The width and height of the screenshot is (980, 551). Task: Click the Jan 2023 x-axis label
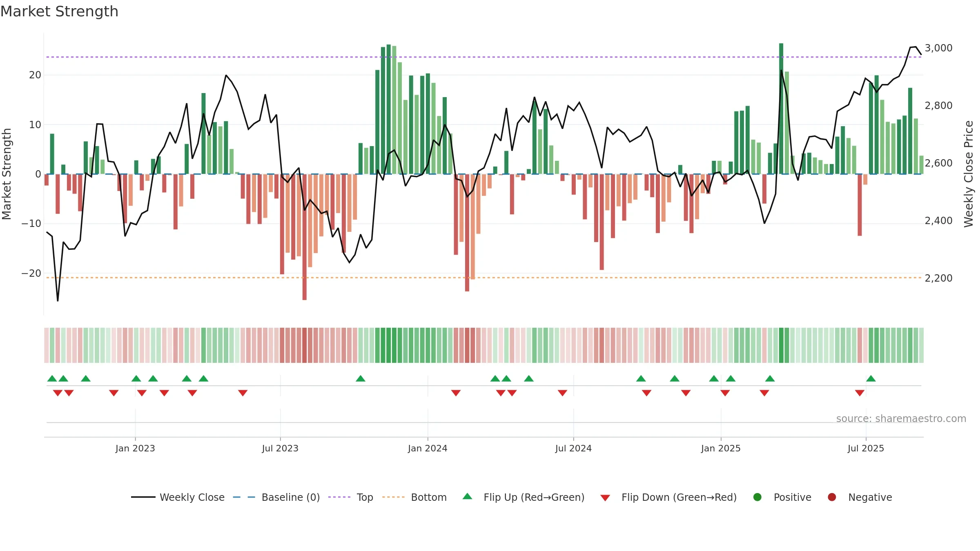tap(135, 449)
